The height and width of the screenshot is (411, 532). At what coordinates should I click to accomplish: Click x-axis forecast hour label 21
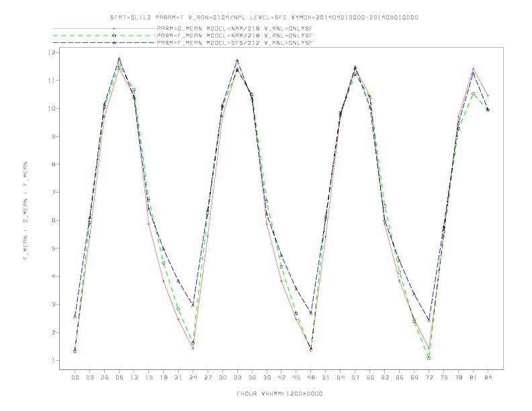coord(178,377)
